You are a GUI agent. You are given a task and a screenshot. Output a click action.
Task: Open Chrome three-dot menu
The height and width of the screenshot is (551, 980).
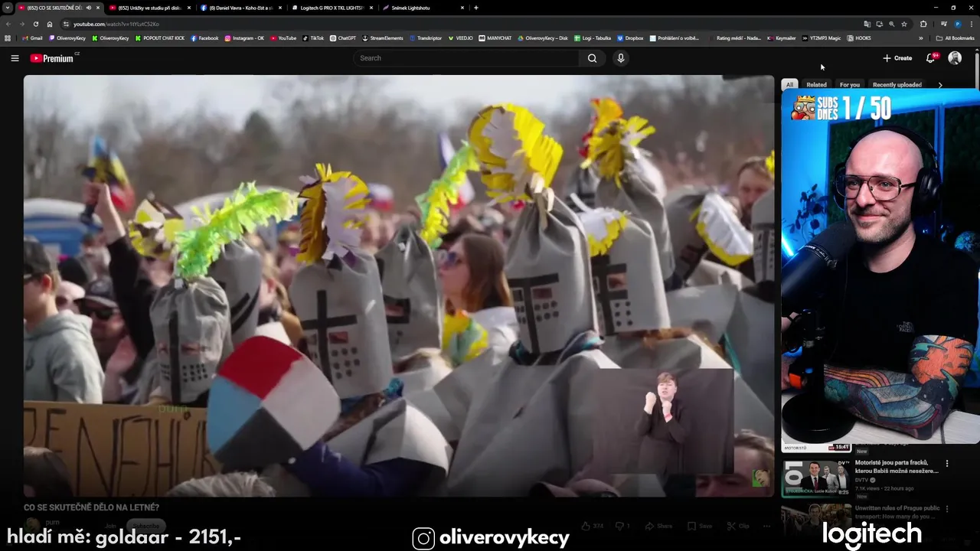pyautogui.click(x=971, y=24)
